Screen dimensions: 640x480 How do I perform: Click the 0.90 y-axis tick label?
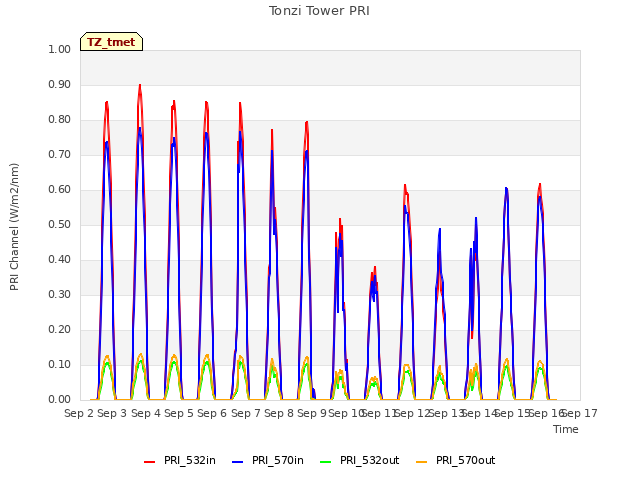(60, 84)
